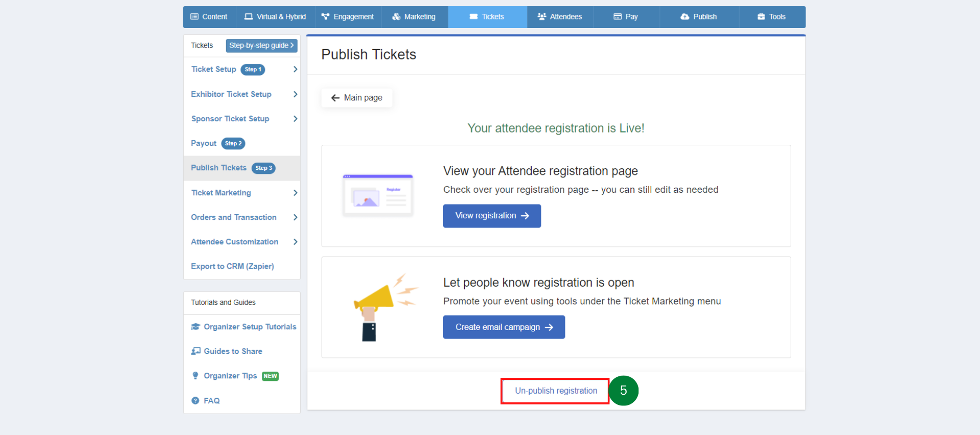The height and width of the screenshot is (435, 980).
Task: Open the Marketing tab
Action: 414,17
